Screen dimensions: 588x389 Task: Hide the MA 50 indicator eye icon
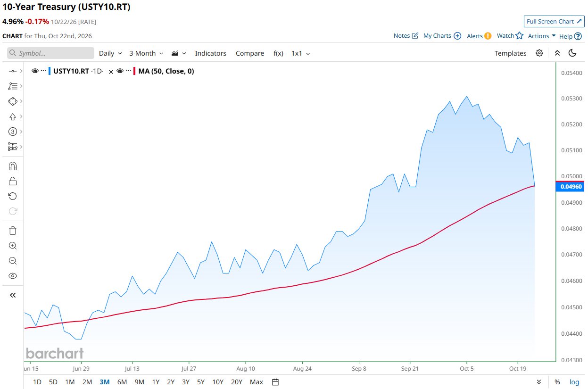click(120, 71)
